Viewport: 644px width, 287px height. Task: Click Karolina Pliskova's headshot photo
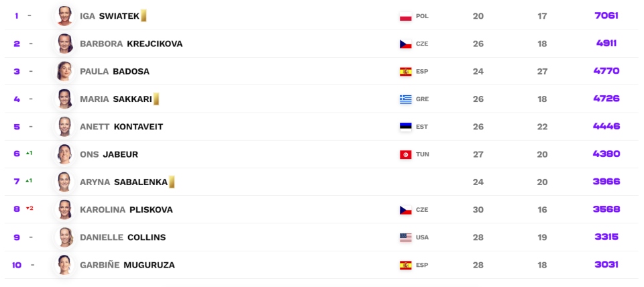pos(65,209)
